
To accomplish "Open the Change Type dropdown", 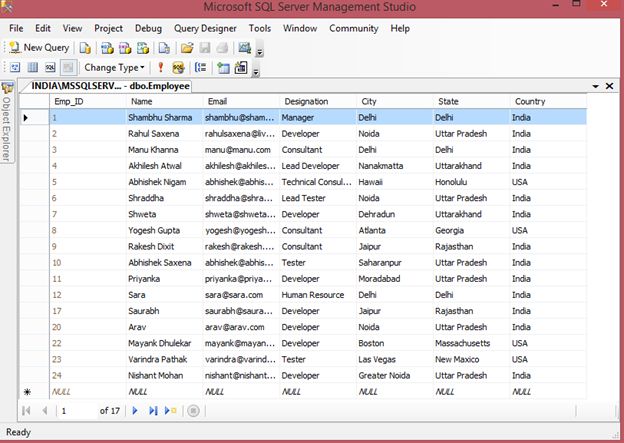I will click(114, 68).
